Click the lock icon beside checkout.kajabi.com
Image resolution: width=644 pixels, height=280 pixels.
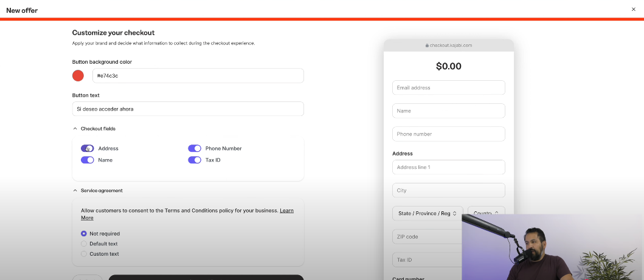pos(428,46)
